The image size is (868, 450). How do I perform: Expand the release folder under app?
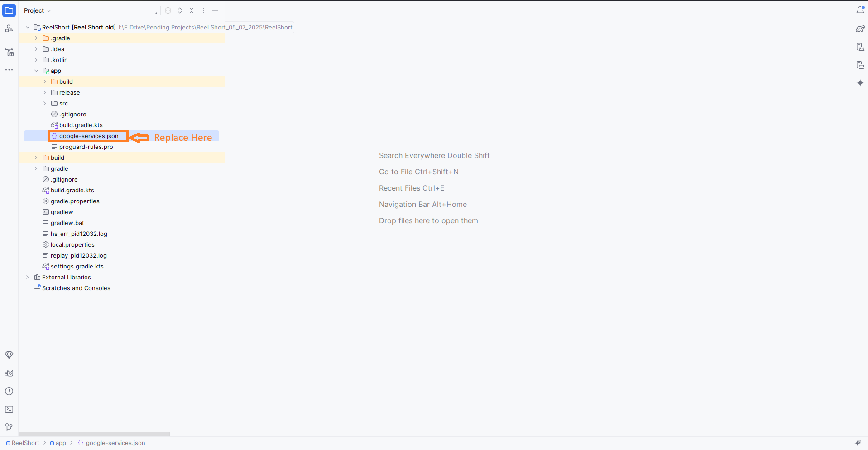click(45, 92)
